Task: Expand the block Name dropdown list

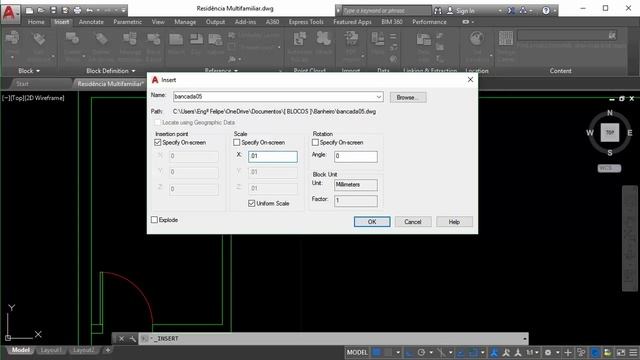Action: [378, 97]
